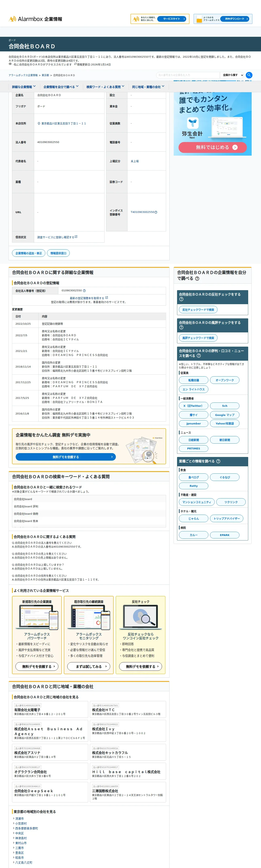Click the トリップアドバイザー button
The width and height of the screenshot is (261, 868).
(227, 519)
